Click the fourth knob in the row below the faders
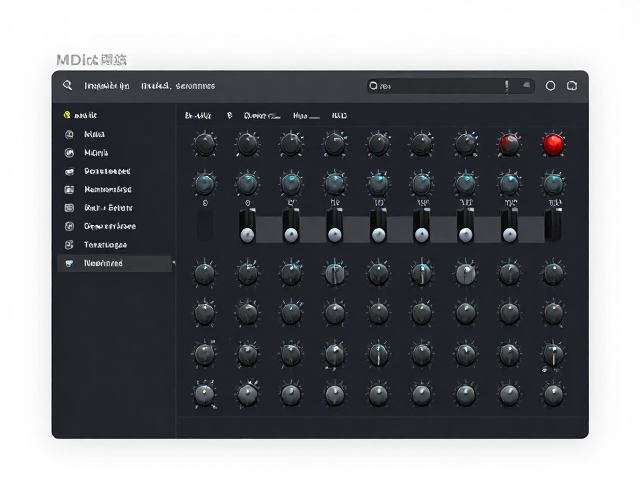The image size is (640, 480). point(335,273)
